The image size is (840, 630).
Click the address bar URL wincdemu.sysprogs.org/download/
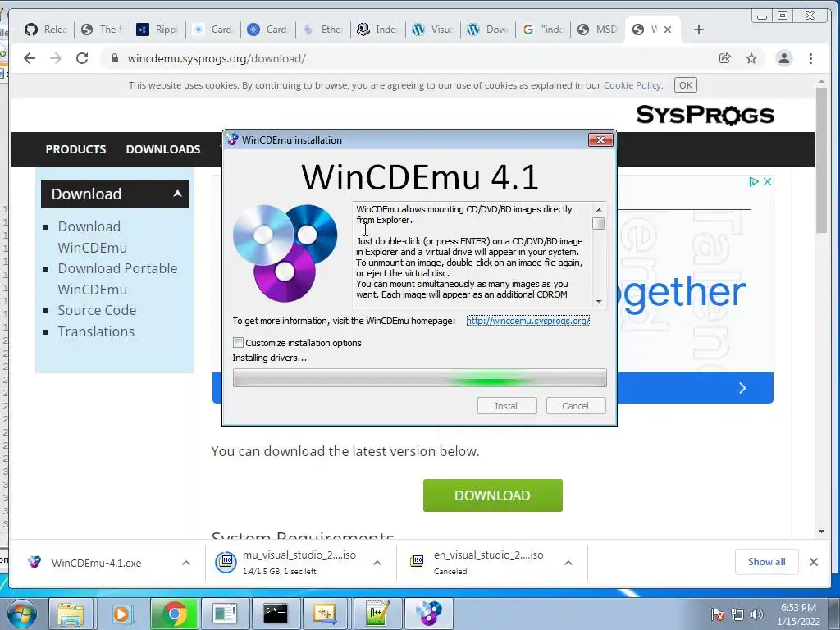(217, 58)
